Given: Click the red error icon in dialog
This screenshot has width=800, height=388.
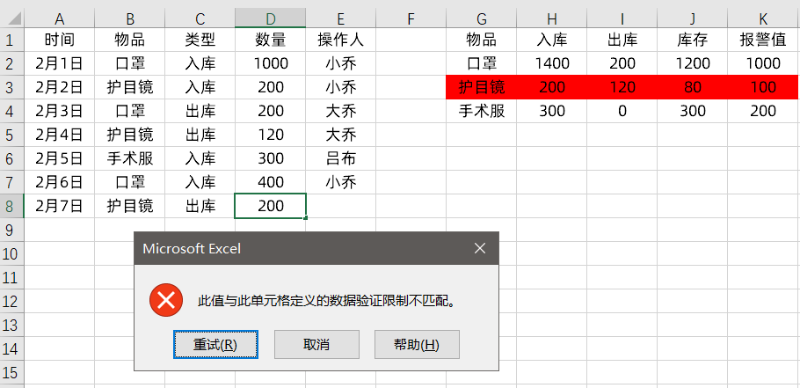Looking at the screenshot, I should (166, 300).
